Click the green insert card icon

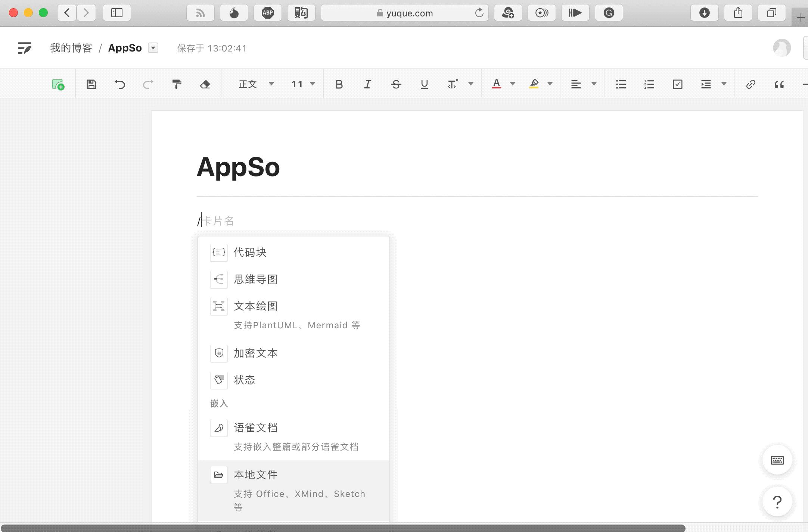[58, 84]
